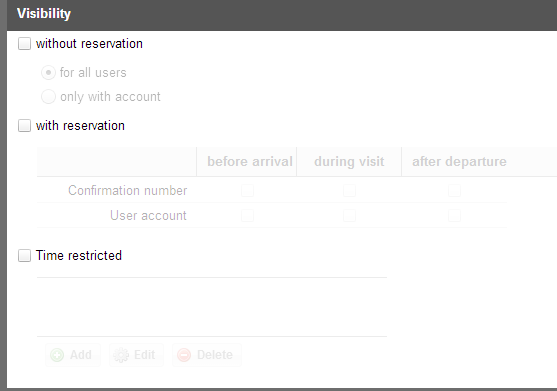Click the 'during visit' column header
This screenshot has height=391, width=557.
[x=349, y=162]
